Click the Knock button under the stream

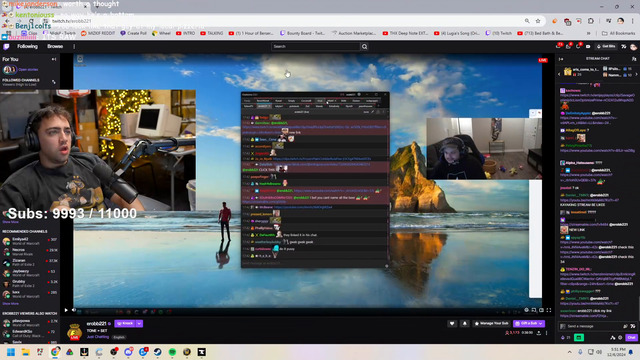125,323
